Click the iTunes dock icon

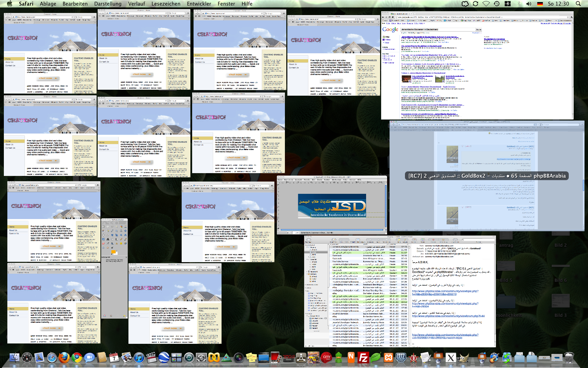(x=139, y=358)
